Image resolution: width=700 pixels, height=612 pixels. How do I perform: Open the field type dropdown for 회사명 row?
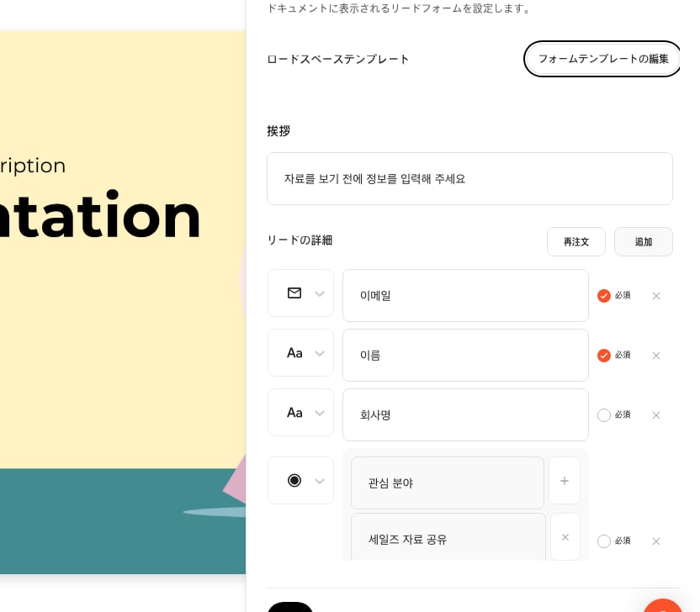300,413
